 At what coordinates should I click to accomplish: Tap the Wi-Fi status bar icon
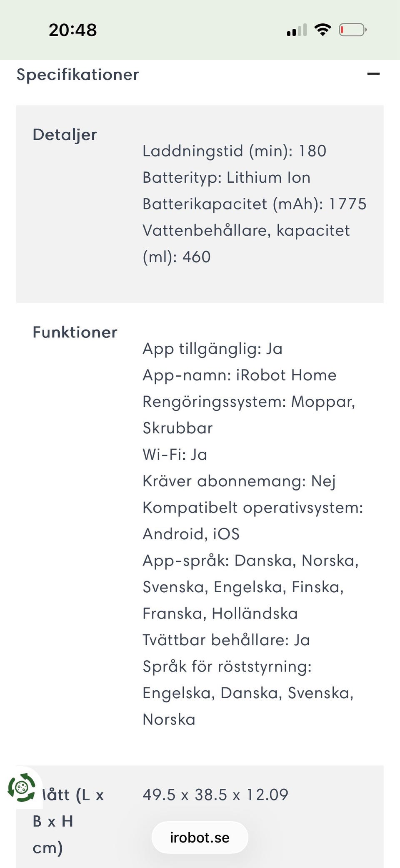tap(322, 30)
